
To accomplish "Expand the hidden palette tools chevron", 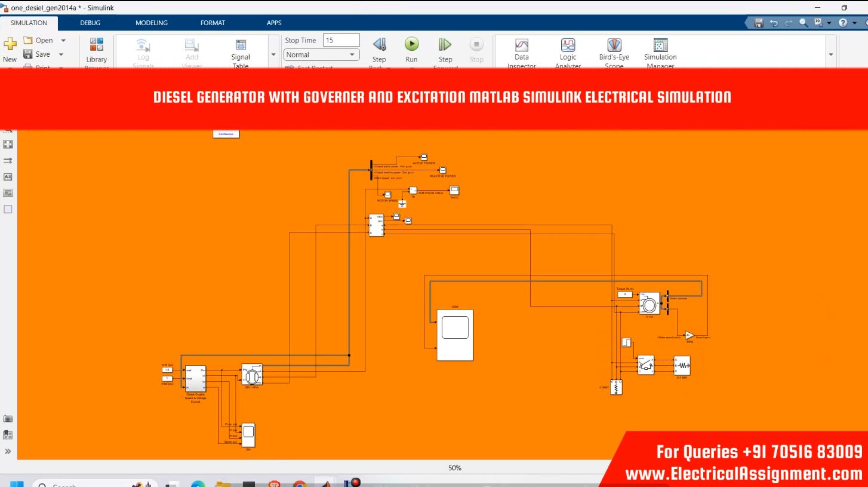I will pos(8,451).
